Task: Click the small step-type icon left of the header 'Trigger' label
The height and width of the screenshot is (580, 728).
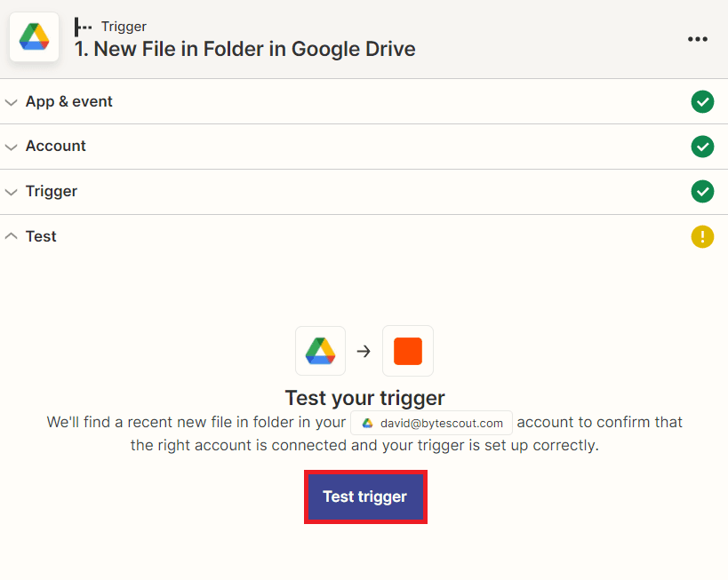Action: (x=84, y=27)
